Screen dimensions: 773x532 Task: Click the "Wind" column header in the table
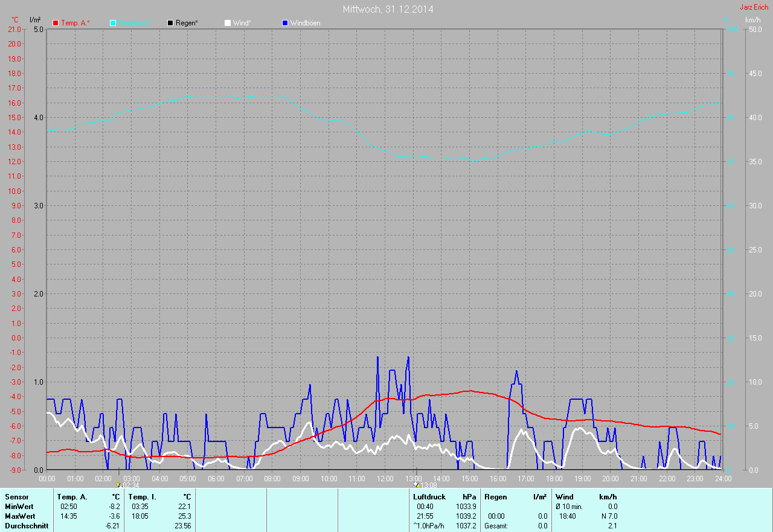click(565, 497)
